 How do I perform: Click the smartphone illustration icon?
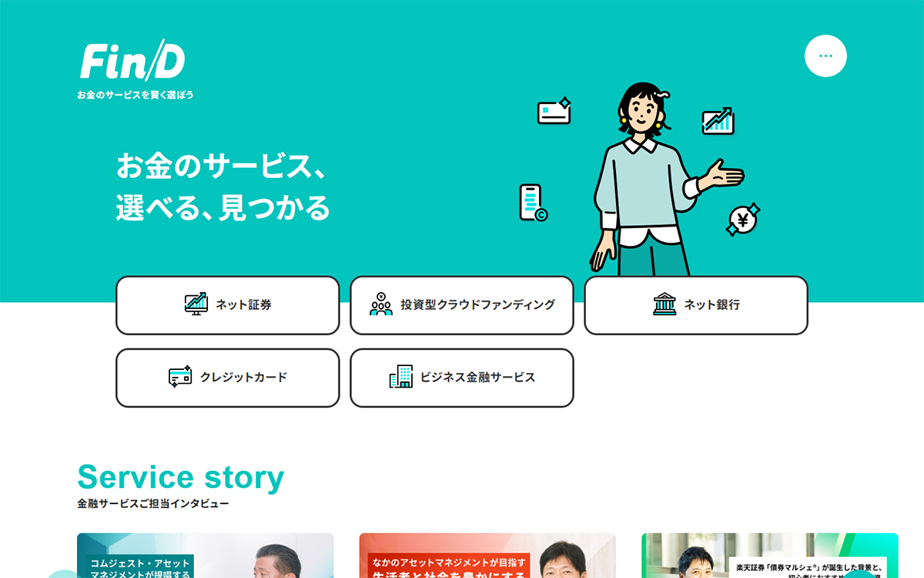(x=533, y=203)
